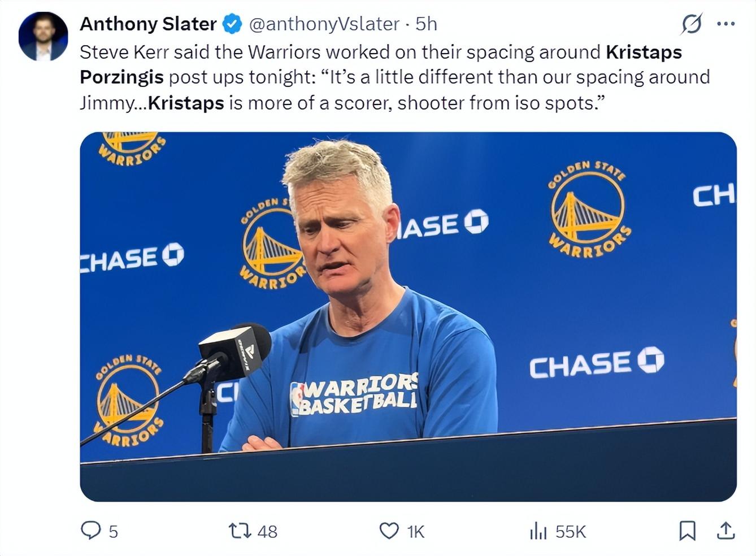Open the Steve Kerr press conference photo
The image size is (756, 556).
click(408, 316)
